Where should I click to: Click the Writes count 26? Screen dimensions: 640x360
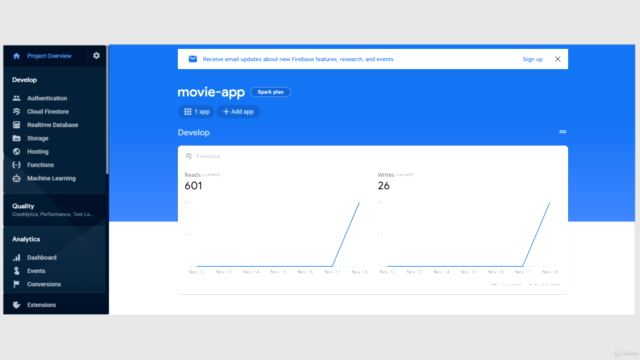384,186
